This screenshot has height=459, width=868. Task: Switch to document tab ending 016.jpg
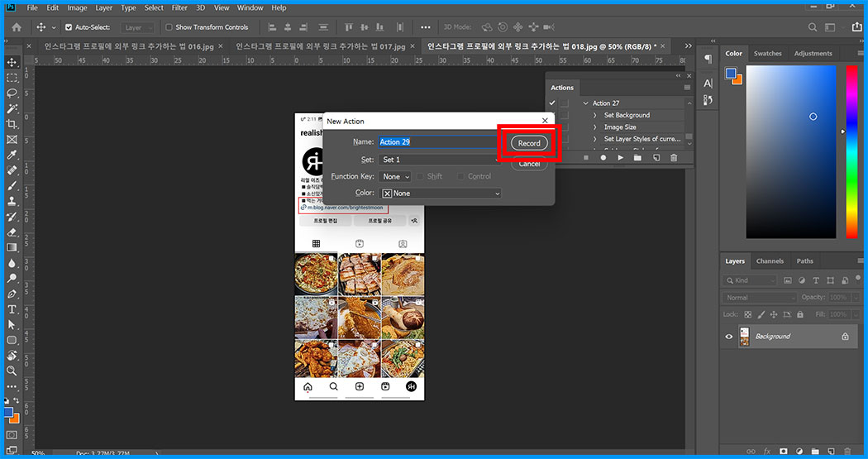tap(130, 46)
